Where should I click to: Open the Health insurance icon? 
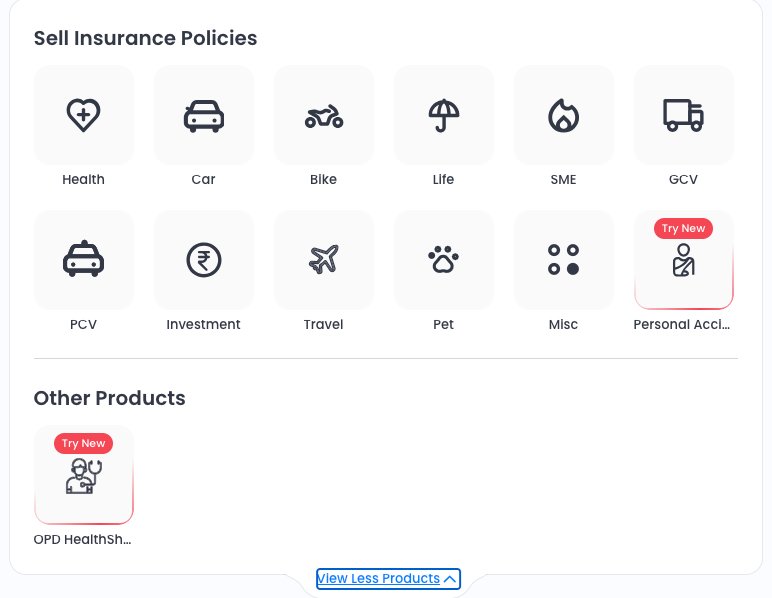point(83,116)
